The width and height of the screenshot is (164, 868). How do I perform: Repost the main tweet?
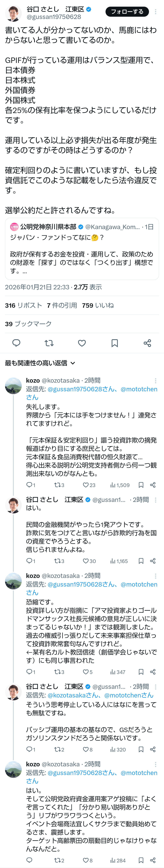pyautogui.click(x=49, y=343)
